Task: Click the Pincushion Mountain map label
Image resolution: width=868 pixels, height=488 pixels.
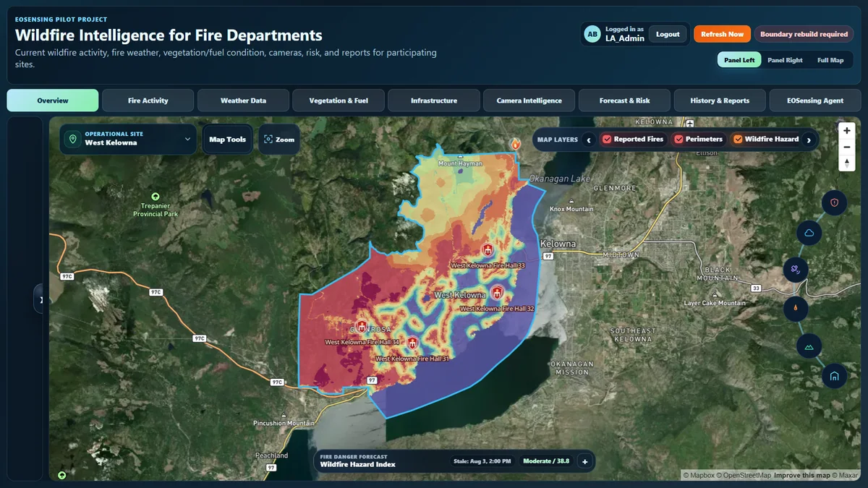Action: [284, 423]
